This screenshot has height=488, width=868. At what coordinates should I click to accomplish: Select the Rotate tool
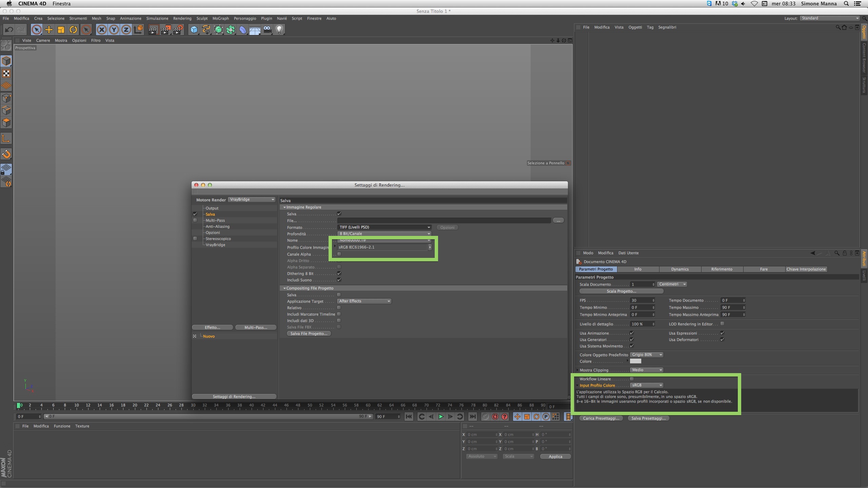point(73,30)
